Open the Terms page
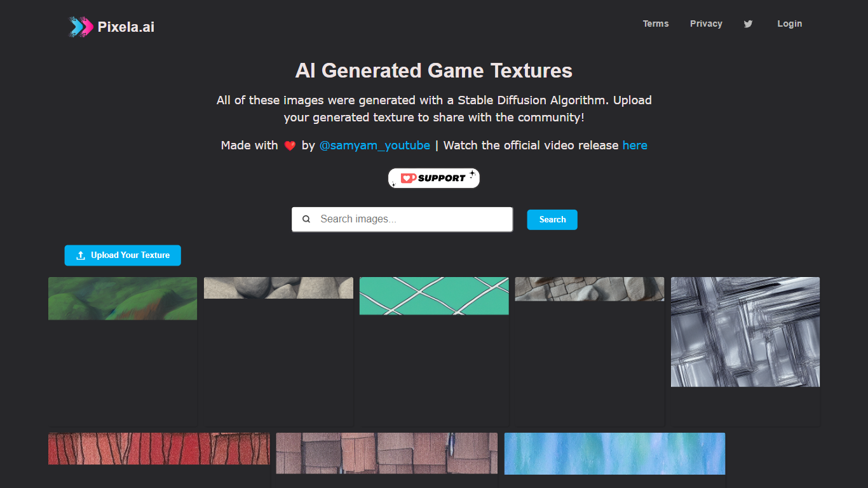 point(656,24)
